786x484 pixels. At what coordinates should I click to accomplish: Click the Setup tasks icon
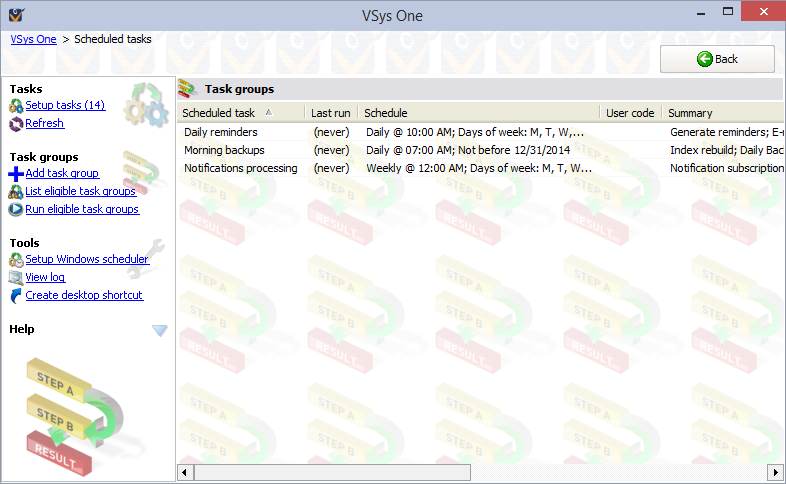[x=16, y=106]
